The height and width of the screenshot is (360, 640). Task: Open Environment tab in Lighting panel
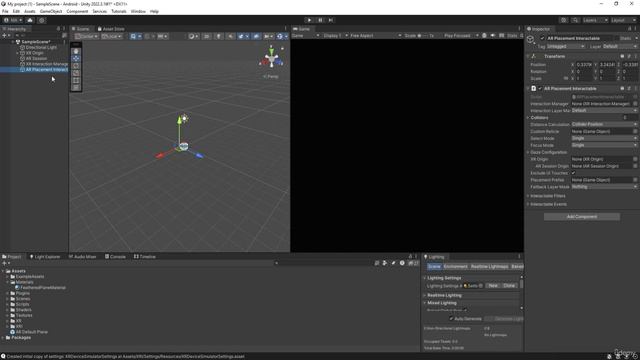coord(455,267)
